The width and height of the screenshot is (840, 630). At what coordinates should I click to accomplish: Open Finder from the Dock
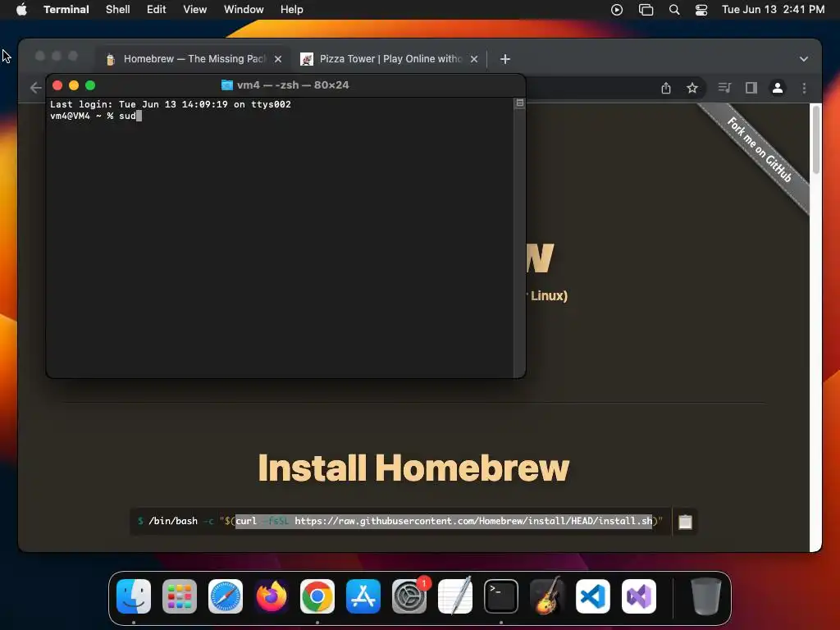[134, 596]
